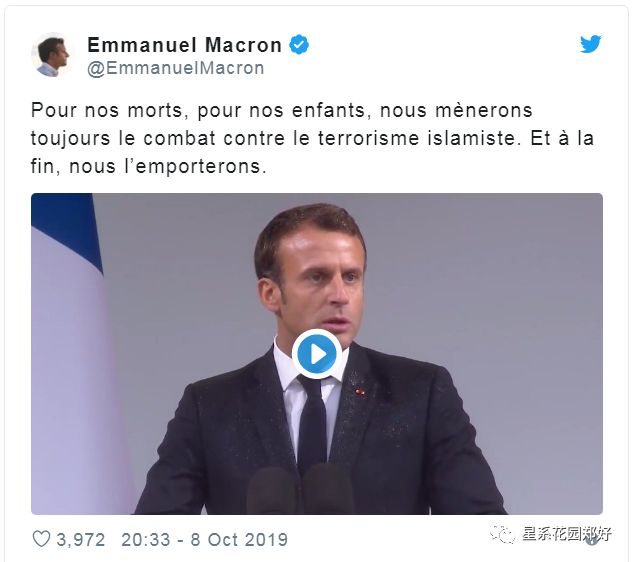Image resolution: width=632 pixels, height=562 pixels.
Task: Open Twitter via the blue bird logo
Action: coord(590,44)
